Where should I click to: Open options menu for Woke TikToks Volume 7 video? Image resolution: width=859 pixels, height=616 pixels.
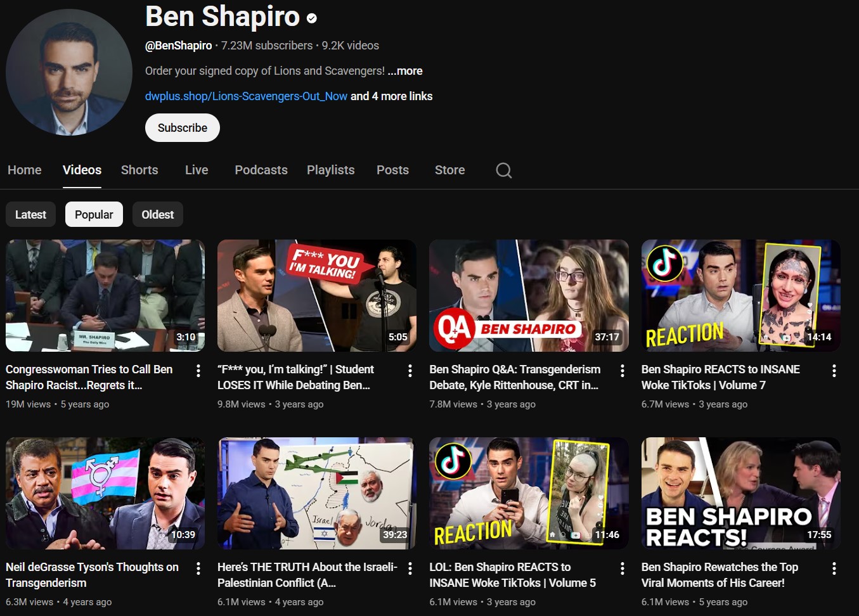pyautogui.click(x=834, y=371)
